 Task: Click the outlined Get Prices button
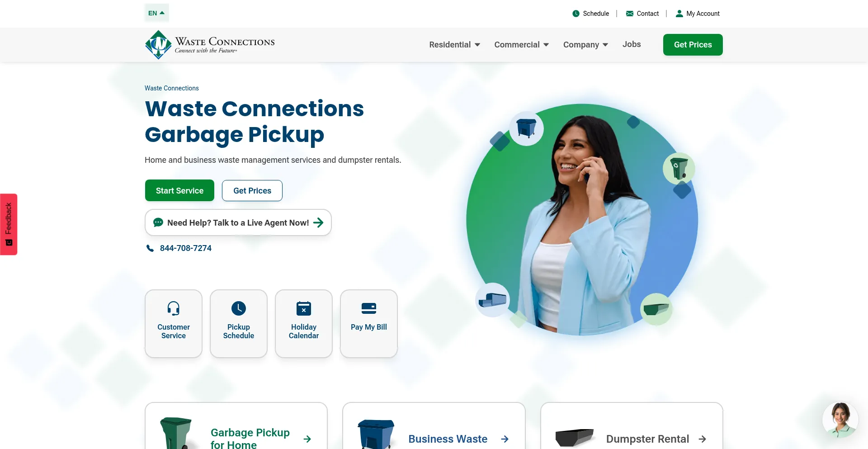coord(252,190)
